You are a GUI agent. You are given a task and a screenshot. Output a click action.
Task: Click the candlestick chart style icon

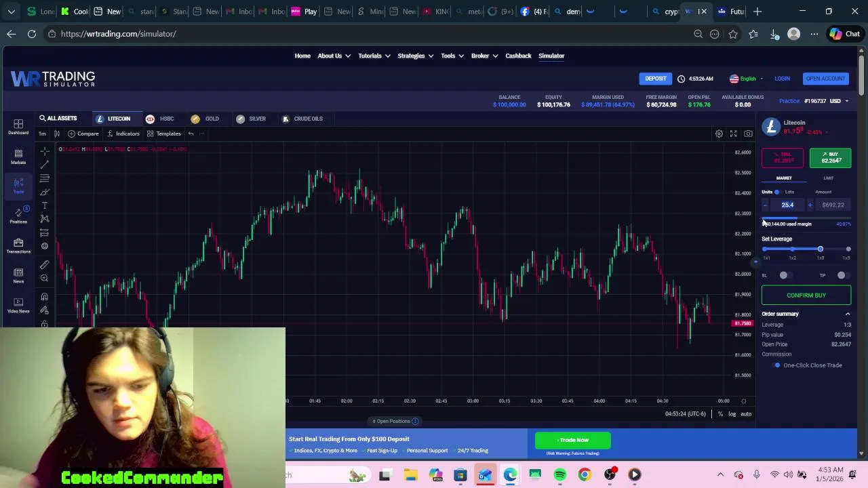point(56,134)
